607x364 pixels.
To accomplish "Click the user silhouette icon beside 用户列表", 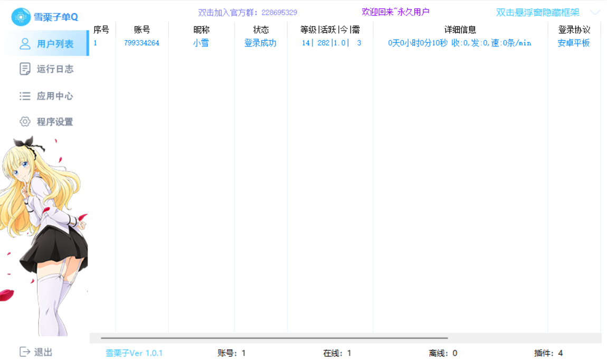I will [x=25, y=44].
